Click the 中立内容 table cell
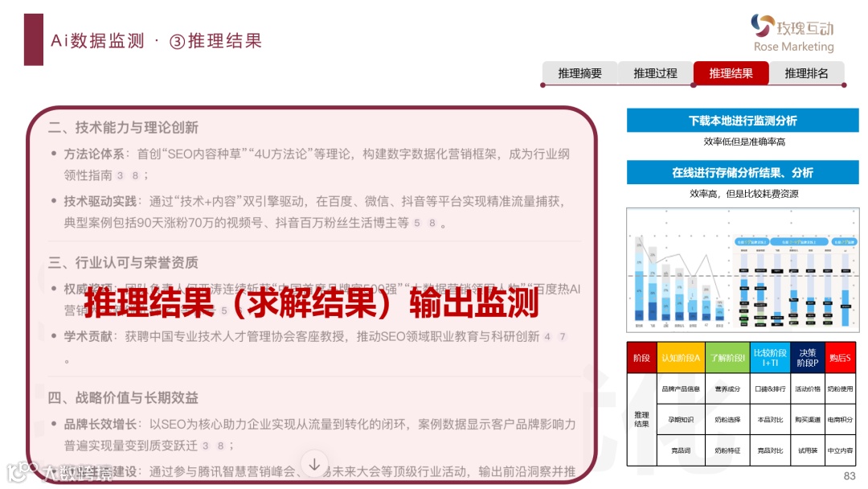 pyautogui.click(x=841, y=450)
